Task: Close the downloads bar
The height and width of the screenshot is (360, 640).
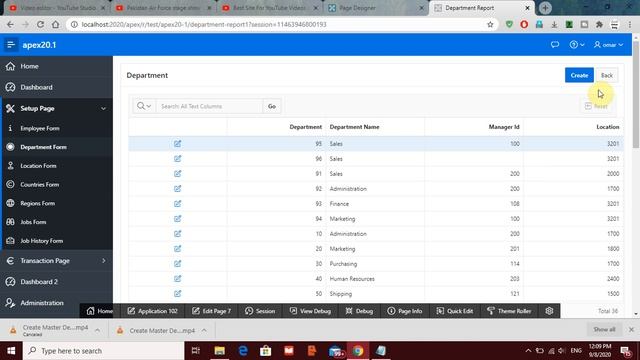Action: 631,329
